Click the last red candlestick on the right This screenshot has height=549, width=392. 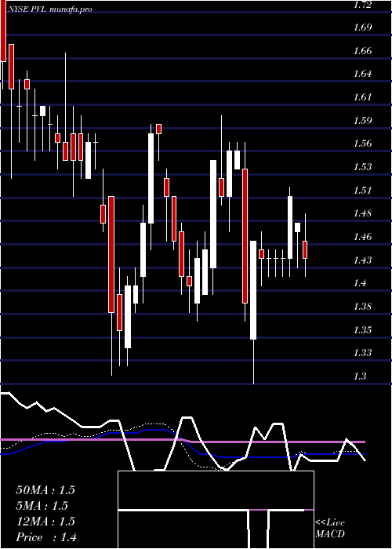click(x=305, y=249)
